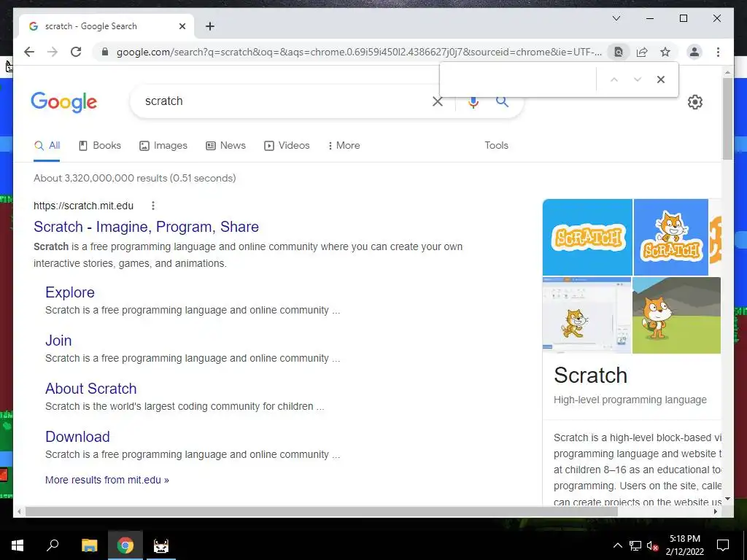The width and height of the screenshot is (747, 560).
Task: Open the Scratch editor screenshot thumbnail
Action: pos(587,315)
